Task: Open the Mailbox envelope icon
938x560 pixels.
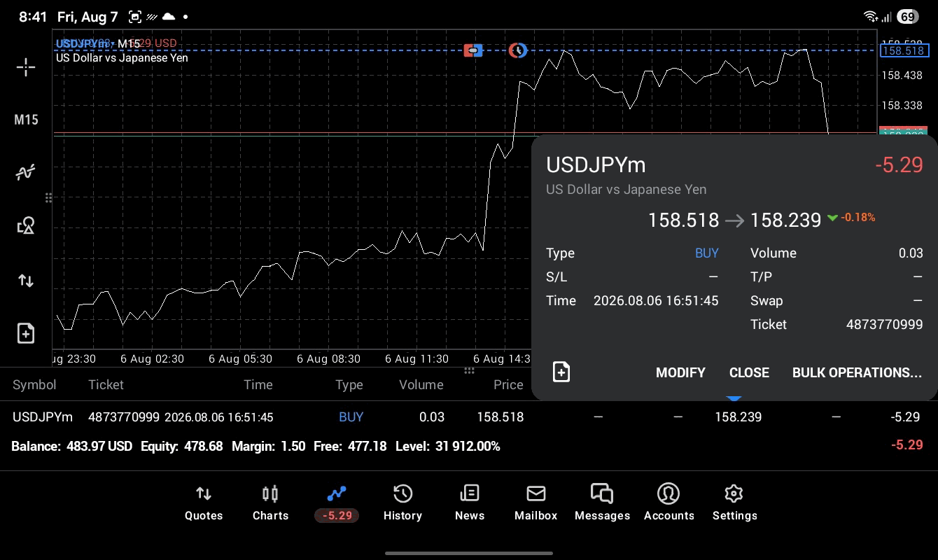Action: (536, 494)
